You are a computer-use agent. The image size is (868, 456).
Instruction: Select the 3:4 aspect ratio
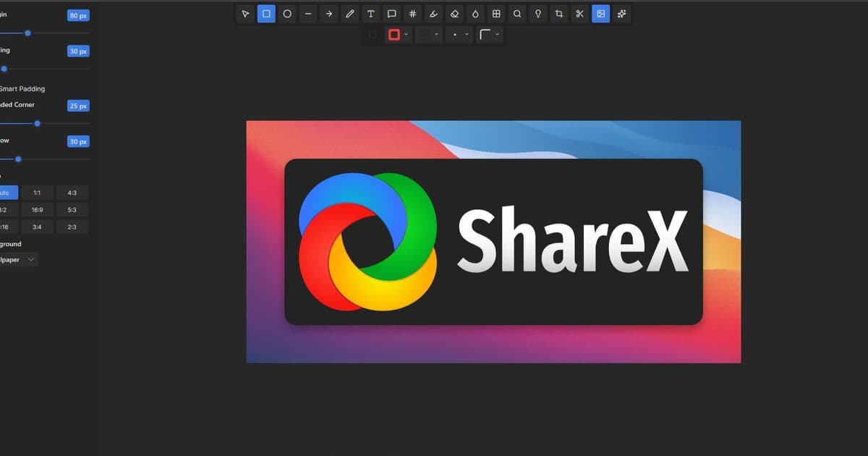(37, 227)
